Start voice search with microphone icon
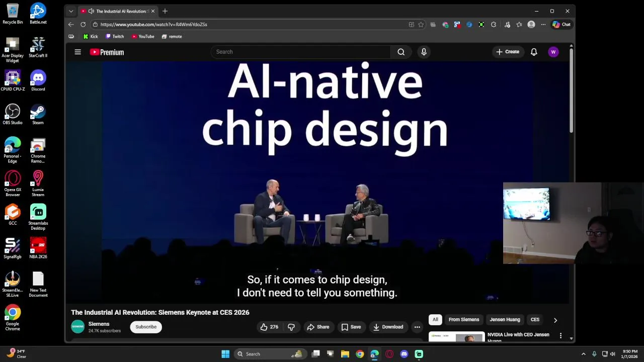Viewport: 644px width, 362px height. click(424, 52)
